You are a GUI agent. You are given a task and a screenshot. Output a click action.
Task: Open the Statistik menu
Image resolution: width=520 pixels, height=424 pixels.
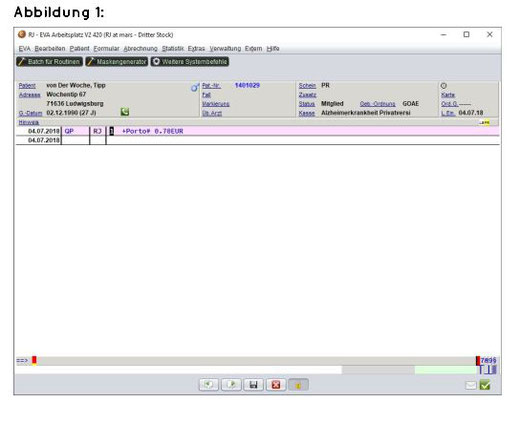[173, 49]
